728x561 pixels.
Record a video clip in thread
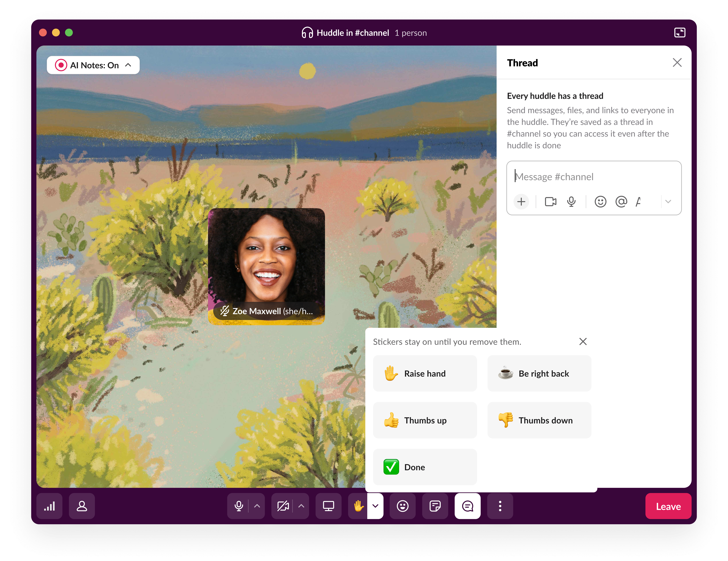point(550,202)
